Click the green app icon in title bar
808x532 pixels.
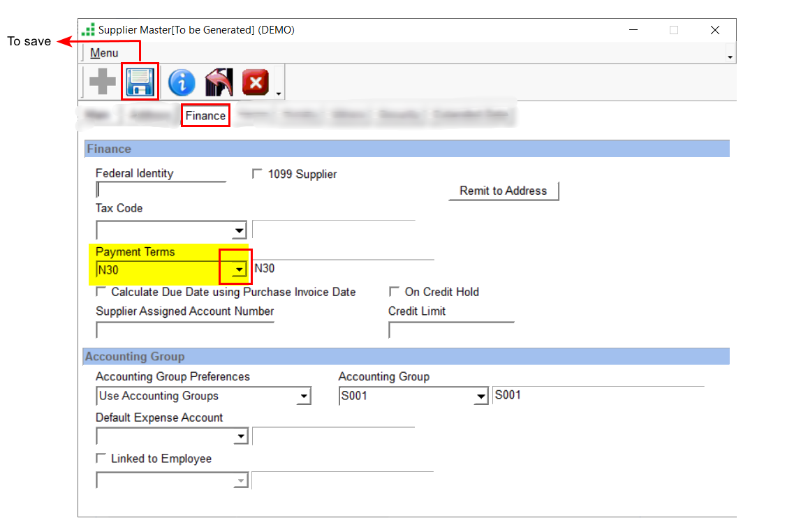tap(88, 30)
